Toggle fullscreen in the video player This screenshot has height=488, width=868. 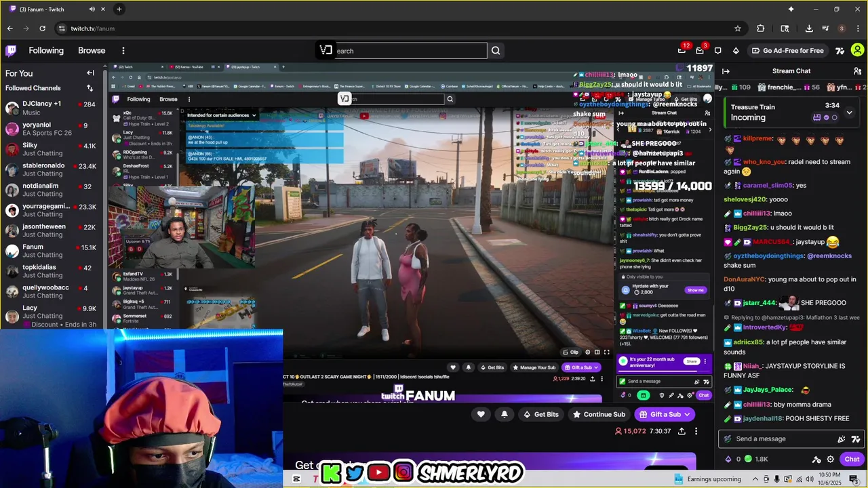point(607,352)
